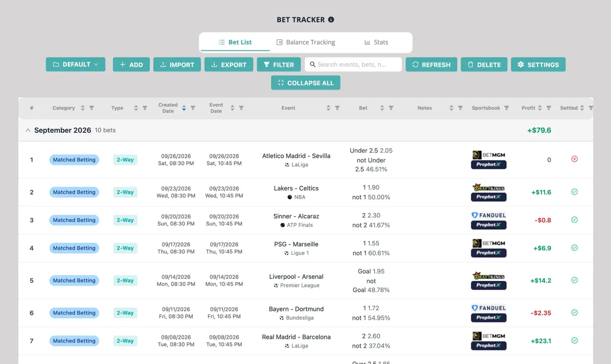The image size is (611, 364).
Task: Sort by the Bet column arrows
Action: point(382,108)
